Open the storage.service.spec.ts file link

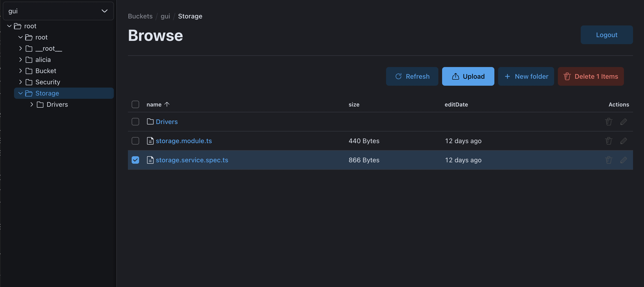192,160
